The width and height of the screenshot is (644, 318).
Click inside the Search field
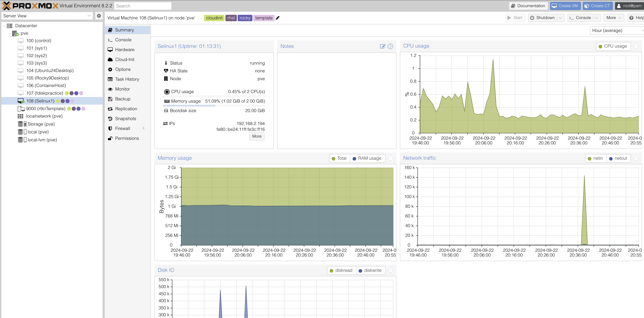point(142,6)
